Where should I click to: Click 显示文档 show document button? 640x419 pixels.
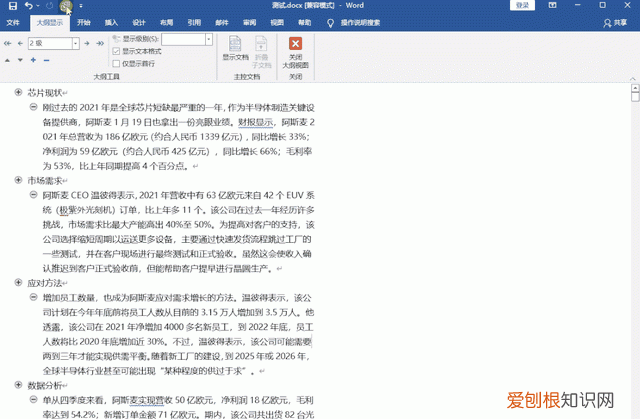point(235,49)
